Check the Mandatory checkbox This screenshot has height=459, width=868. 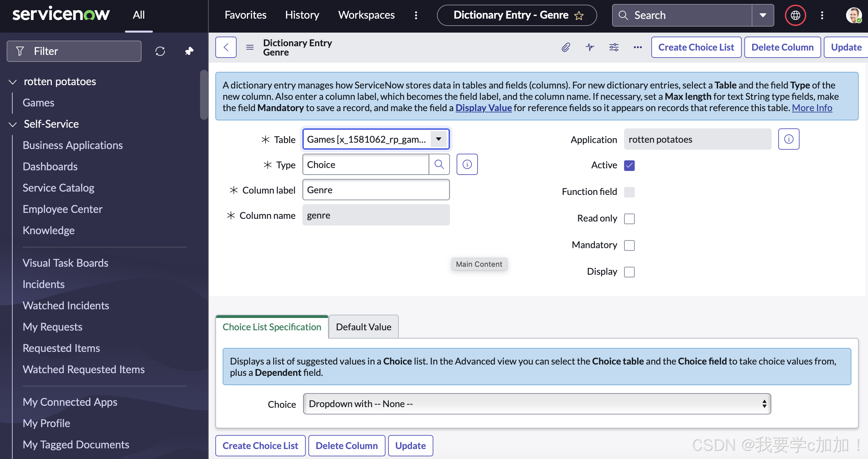pos(629,245)
